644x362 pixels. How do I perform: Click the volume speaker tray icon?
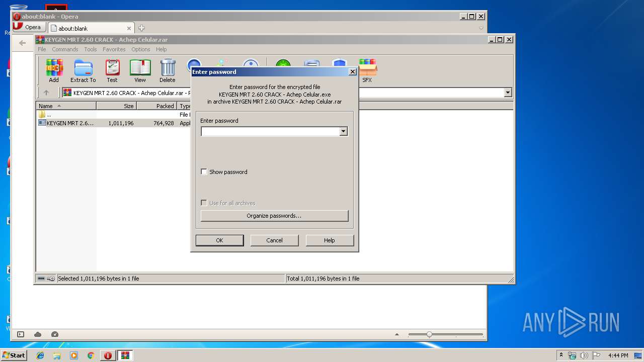click(x=584, y=355)
